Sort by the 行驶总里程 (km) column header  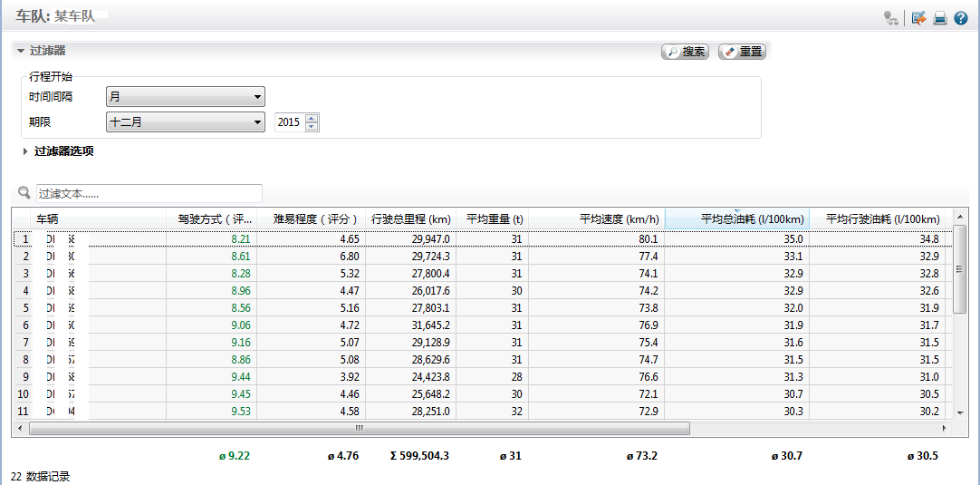[x=410, y=218]
